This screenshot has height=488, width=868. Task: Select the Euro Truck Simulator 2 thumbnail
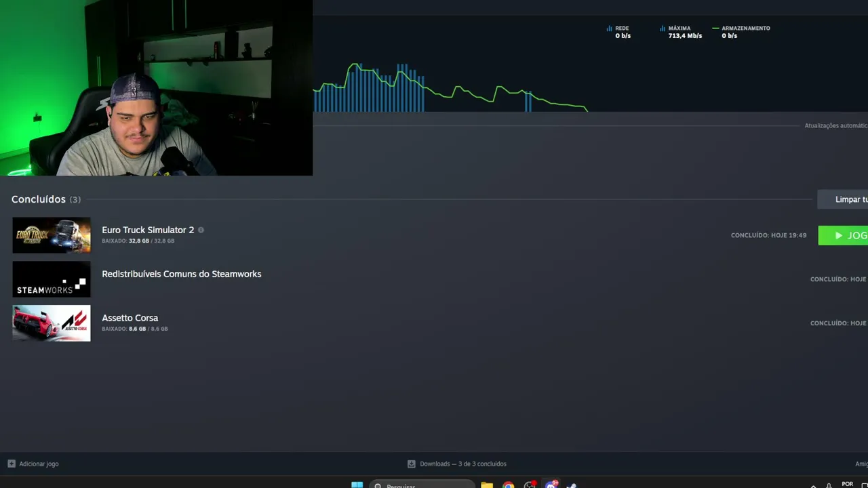52,235
